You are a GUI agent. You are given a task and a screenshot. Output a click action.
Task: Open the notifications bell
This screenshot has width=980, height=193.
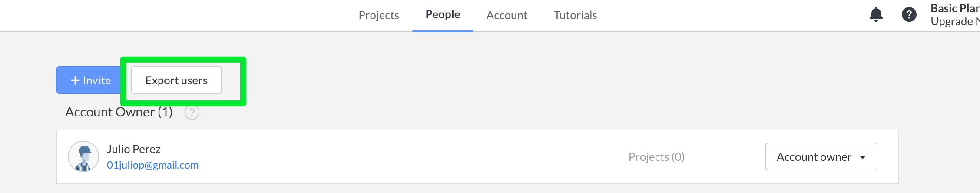[876, 15]
